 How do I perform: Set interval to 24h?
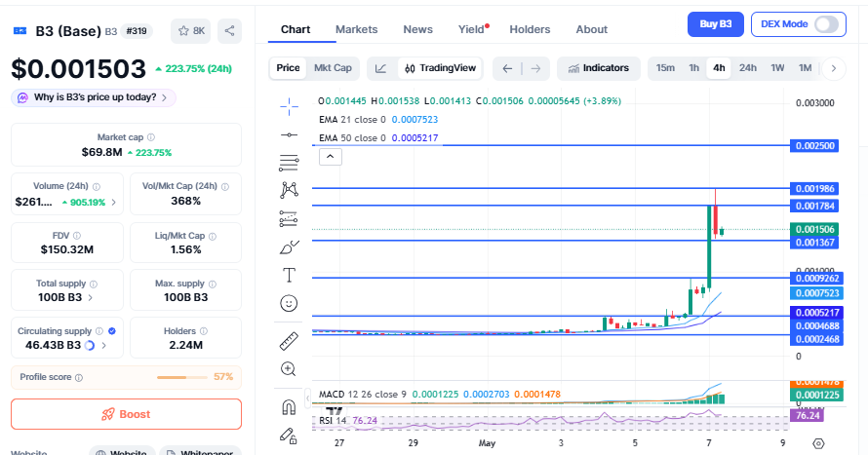[x=747, y=68]
